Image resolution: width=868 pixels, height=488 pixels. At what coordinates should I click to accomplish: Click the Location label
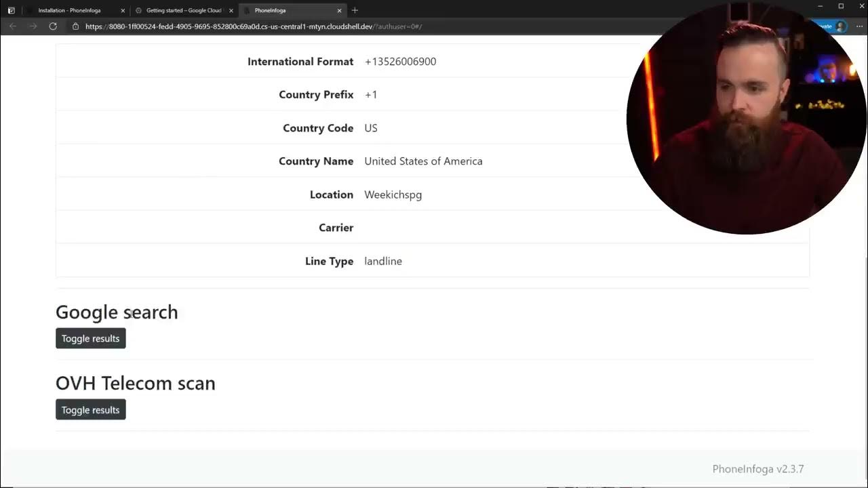332,195
